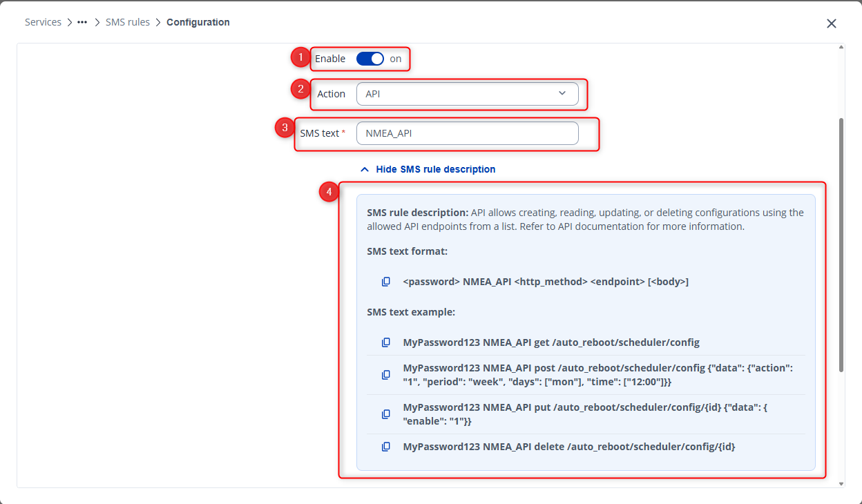Viewport: 862px width, 504px height.
Task: Click the scroll up arrow
Action: [841, 48]
